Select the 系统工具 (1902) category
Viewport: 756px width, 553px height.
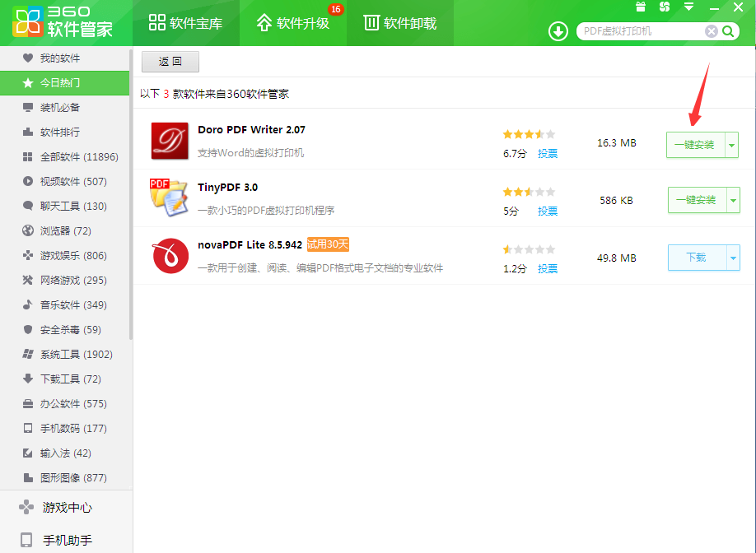pos(64,354)
